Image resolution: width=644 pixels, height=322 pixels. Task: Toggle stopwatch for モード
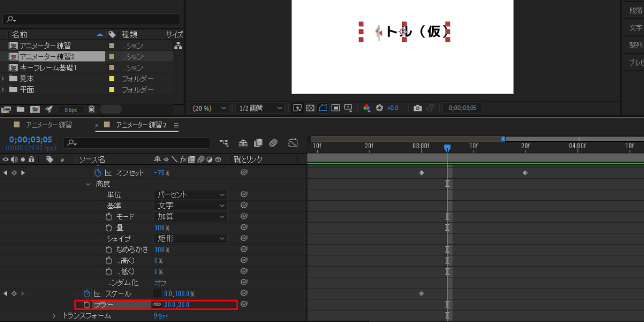point(109,217)
